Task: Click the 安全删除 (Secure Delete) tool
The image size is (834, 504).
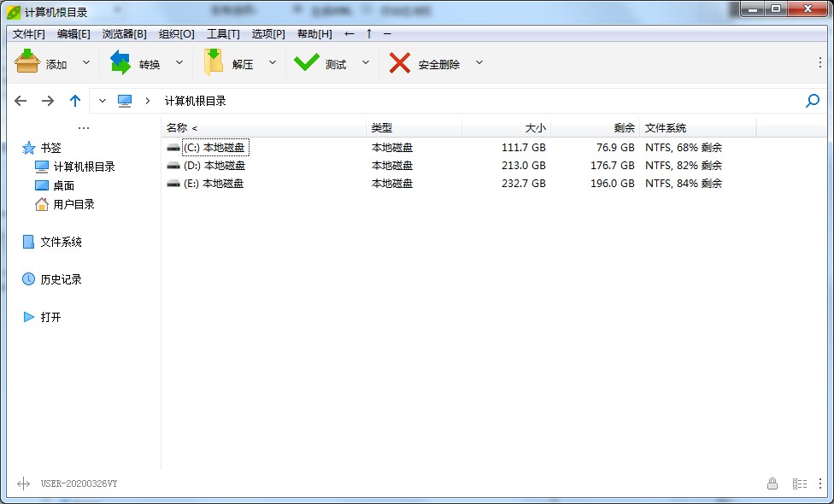Action: (427, 62)
